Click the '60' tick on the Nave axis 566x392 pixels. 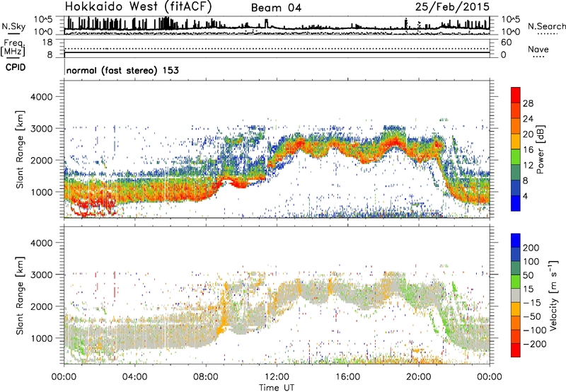click(506, 42)
